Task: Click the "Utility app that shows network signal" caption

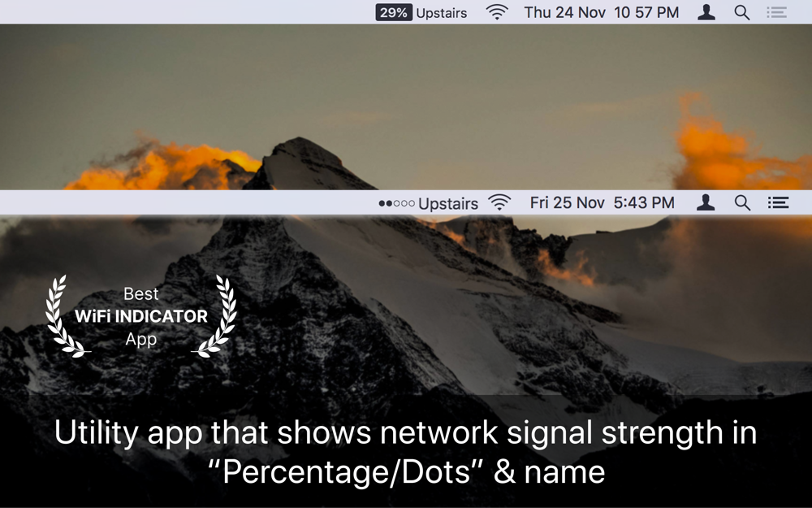Action: pyautogui.click(x=406, y=451)
